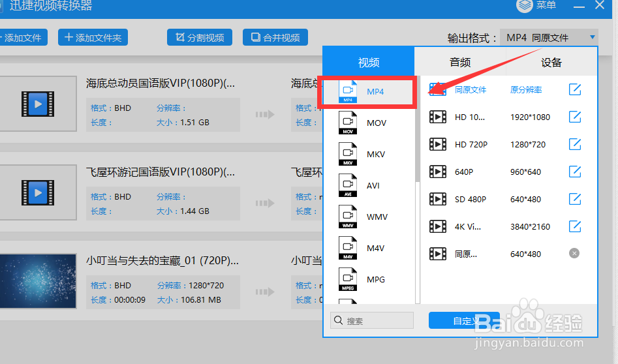
Task: Click 小叮当与失去的宝藏 video thumbnail
Action: tap(38, 281)
